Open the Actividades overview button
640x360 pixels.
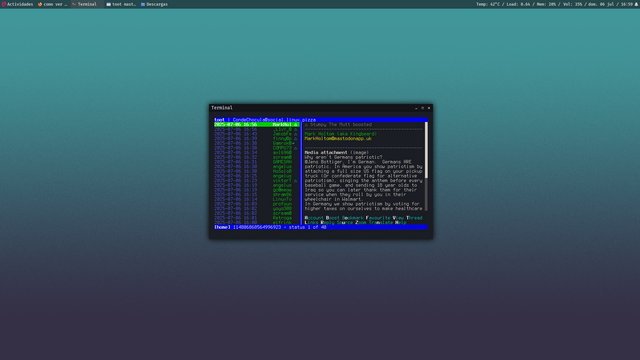point(17,4)
